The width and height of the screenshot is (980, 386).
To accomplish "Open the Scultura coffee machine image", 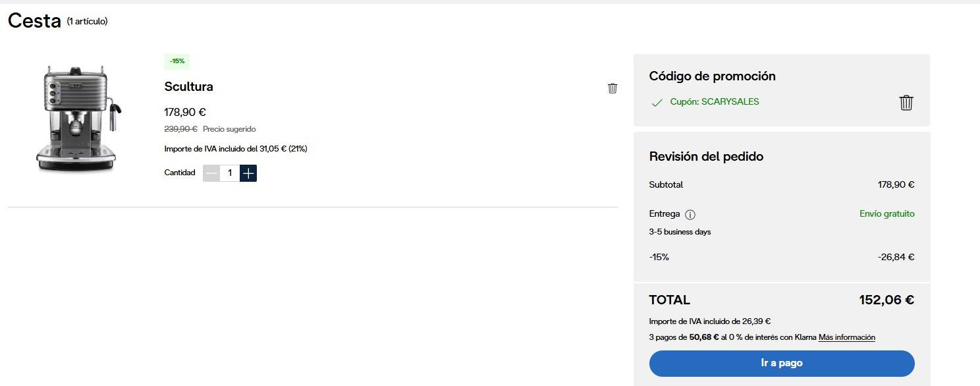I will point(79,119).
